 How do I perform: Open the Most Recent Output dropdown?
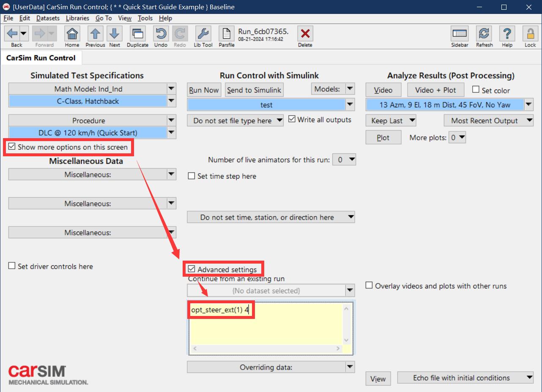click(489, 120)
